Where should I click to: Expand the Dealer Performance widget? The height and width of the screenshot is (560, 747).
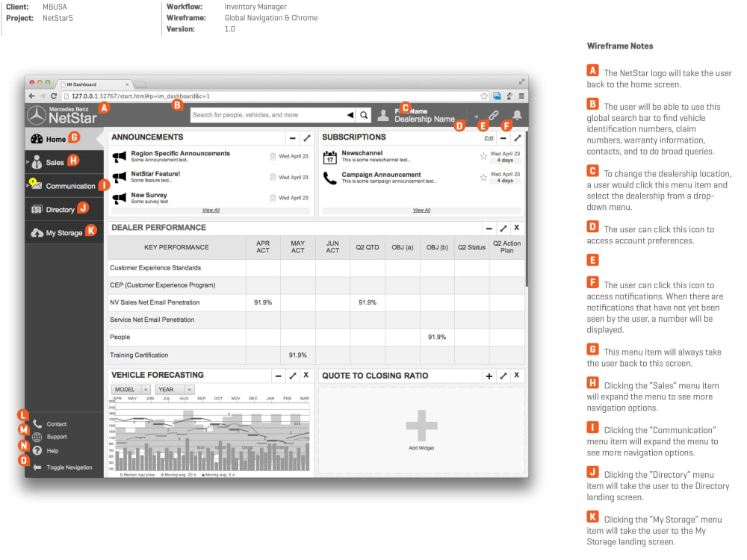coord(503,228)
